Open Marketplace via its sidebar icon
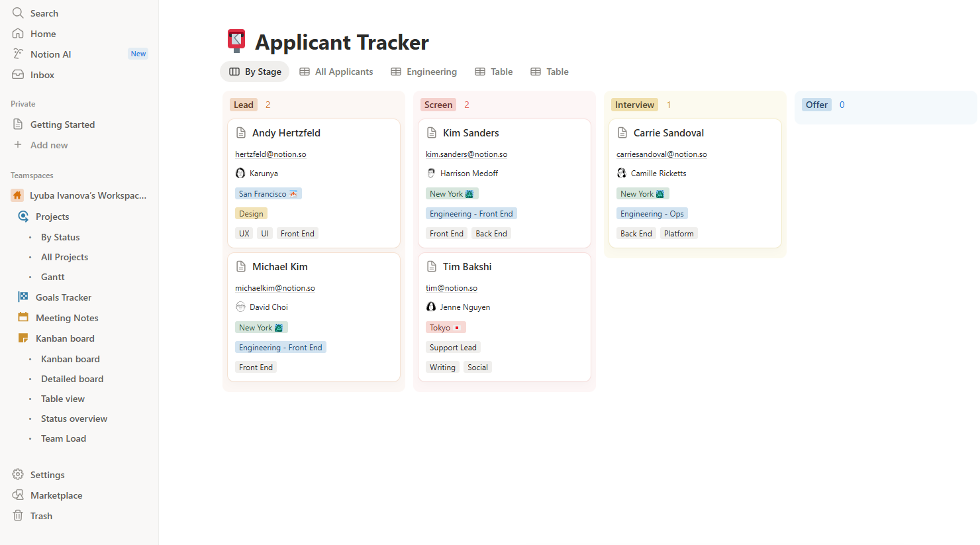Image resolution: width=980 pixels, height=545 pixels. [18, 495]
